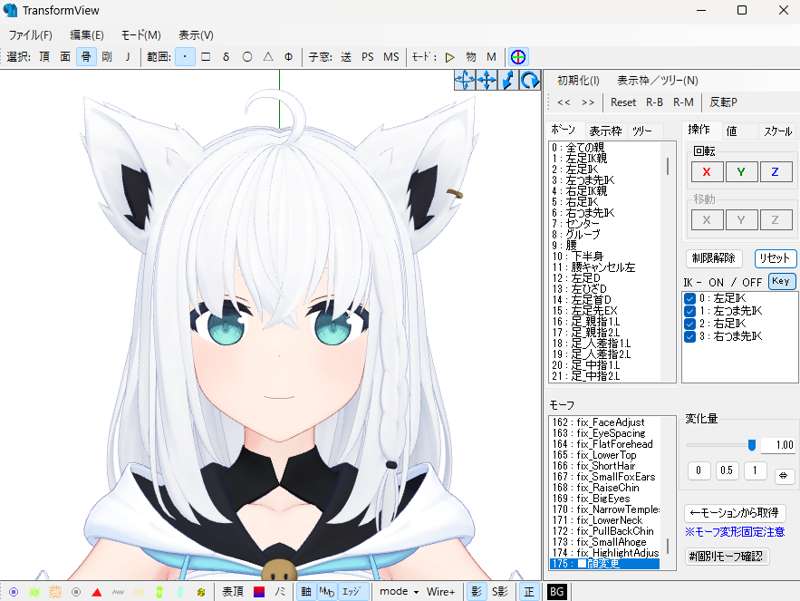Select morph 166 : fix_ShortHair
The height and width of the screenshot is (601, 800).
605,466
